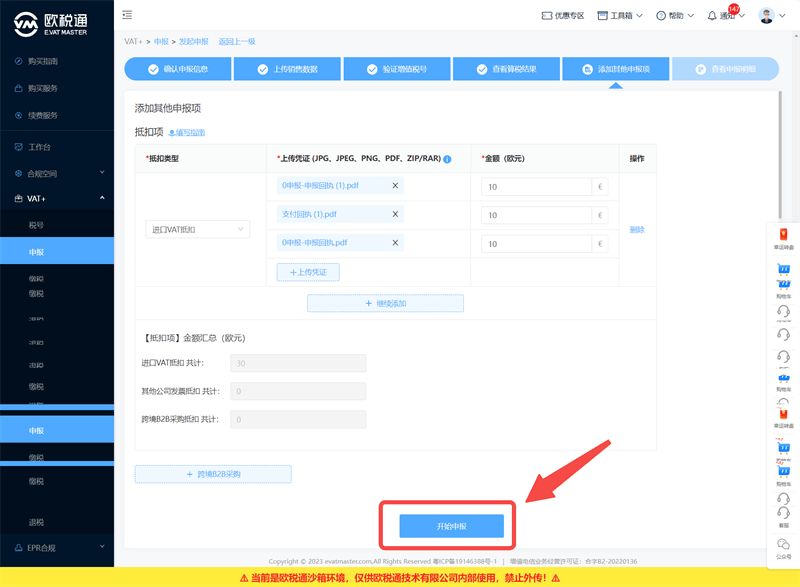Click file name 0申报-申报回执.pdf
Viewport: 800px width, 587px height.
pyautogui.click(x=314, y=243)
